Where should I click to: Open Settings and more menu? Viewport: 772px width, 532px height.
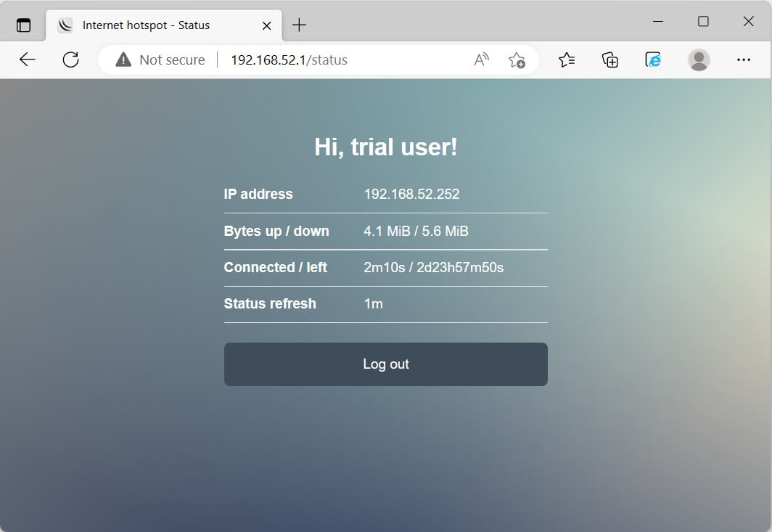[743, 60]
